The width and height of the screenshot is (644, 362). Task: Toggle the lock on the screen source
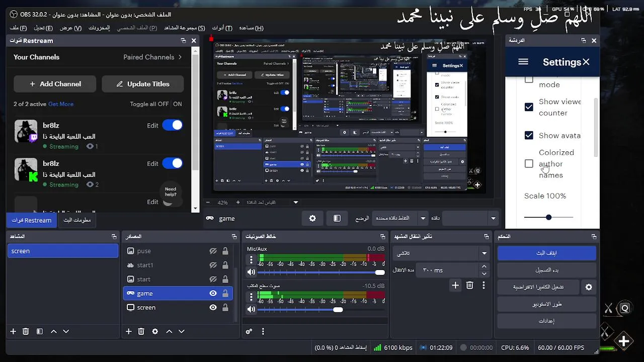click(x=225, y=307)
